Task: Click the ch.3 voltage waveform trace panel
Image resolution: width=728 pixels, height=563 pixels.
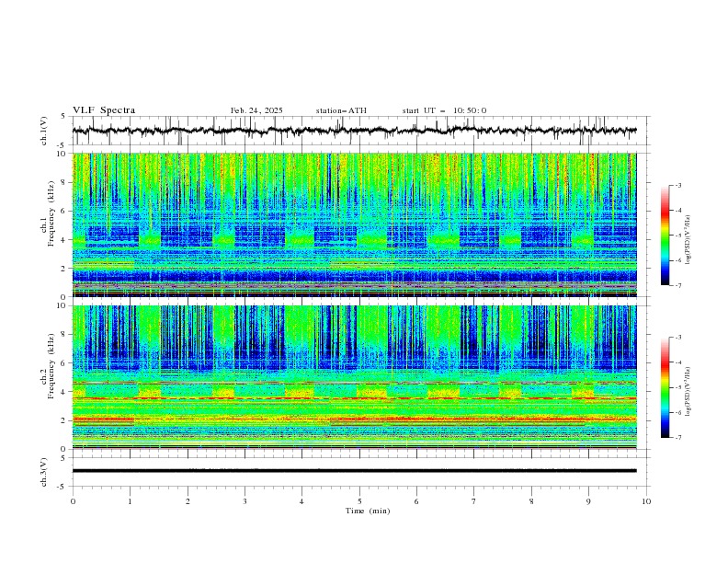Action: coord(360,472)
